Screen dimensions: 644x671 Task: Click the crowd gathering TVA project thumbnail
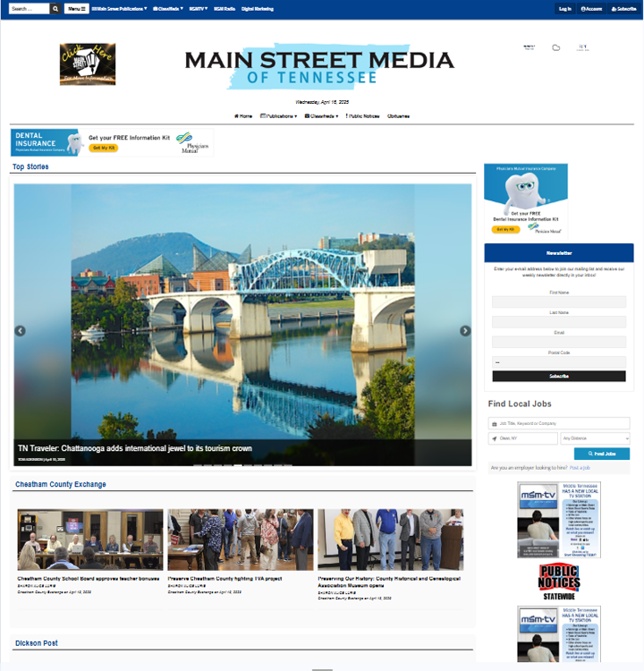[241, 539]
